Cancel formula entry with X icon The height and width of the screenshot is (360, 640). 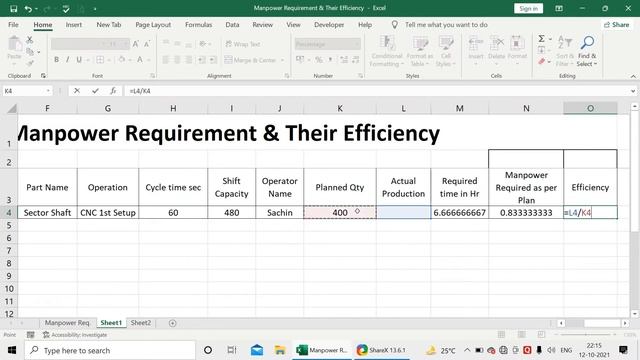tap(77, 91)
